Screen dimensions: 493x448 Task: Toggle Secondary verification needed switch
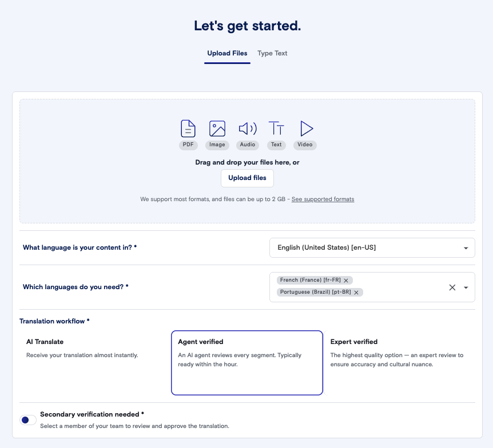click(28, 420)
